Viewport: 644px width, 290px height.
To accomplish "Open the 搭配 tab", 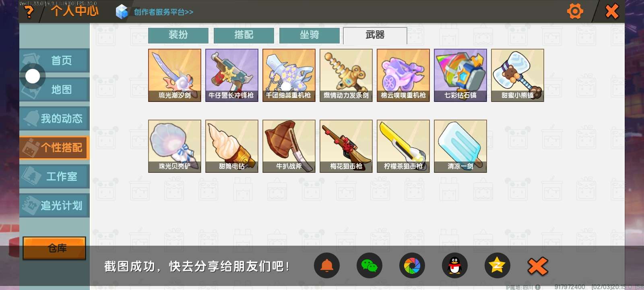I will [244, 35].
